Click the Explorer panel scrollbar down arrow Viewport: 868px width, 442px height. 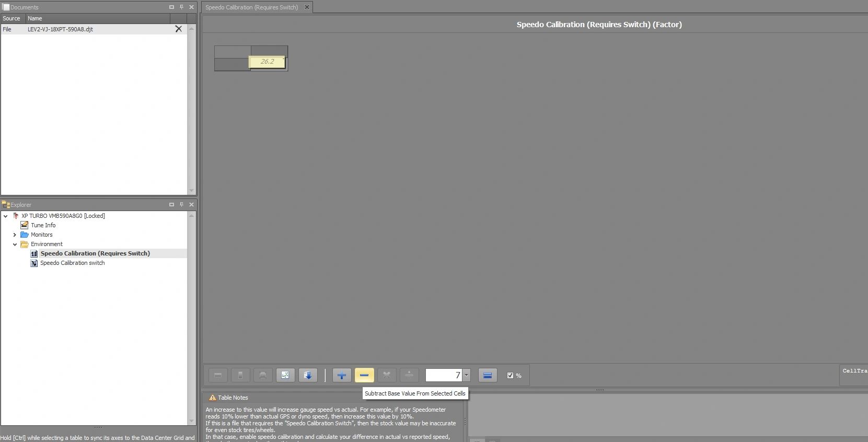(x=191, y=421)
